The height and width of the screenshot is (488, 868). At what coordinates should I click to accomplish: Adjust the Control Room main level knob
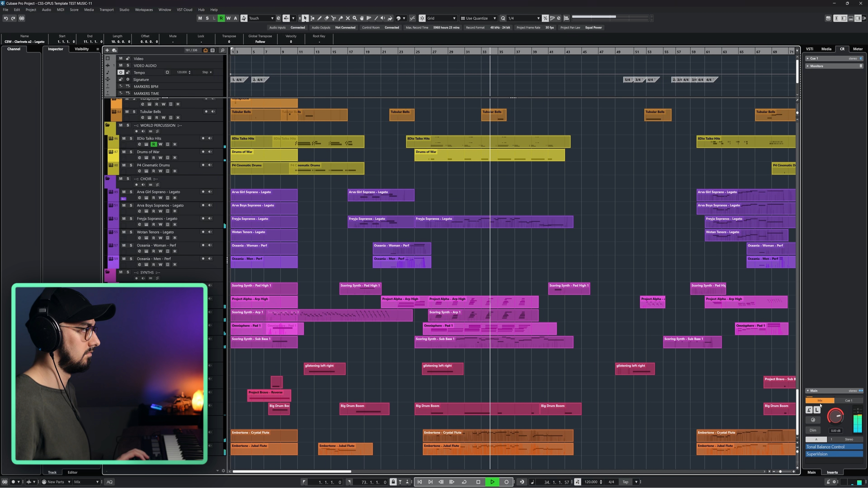point(835,416)
